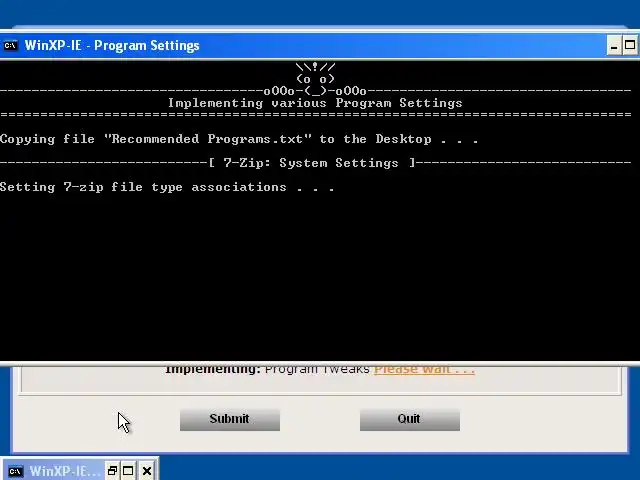Click the cmd icon on minimized WinXP-IE bar
Viewport: 640px width, 480px height.
(16, 471)
